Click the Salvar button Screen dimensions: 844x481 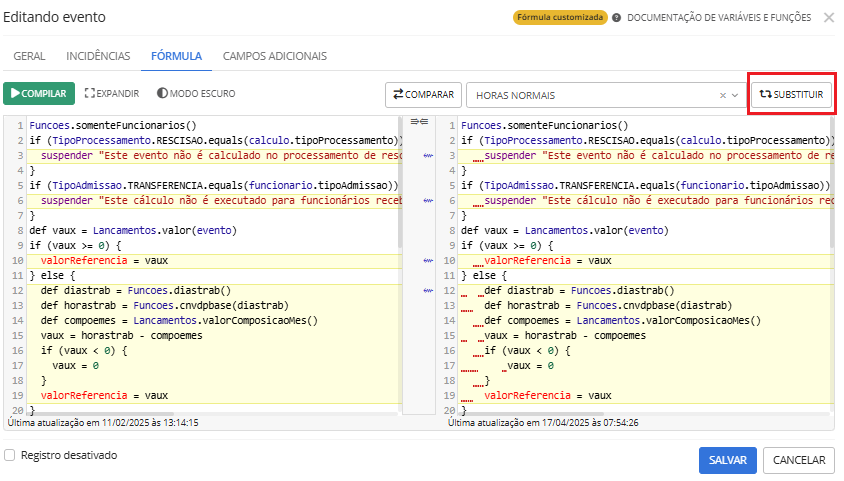[x=728, y=460]
